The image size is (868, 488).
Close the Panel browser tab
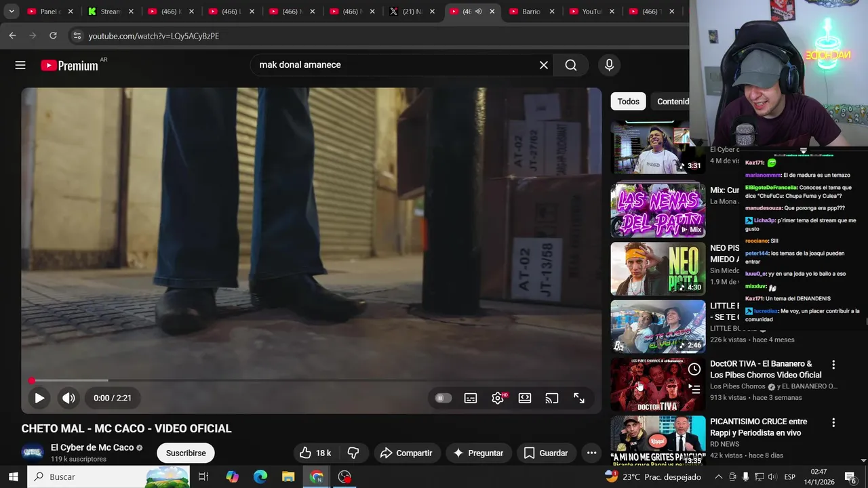click(x=71, y=12)
